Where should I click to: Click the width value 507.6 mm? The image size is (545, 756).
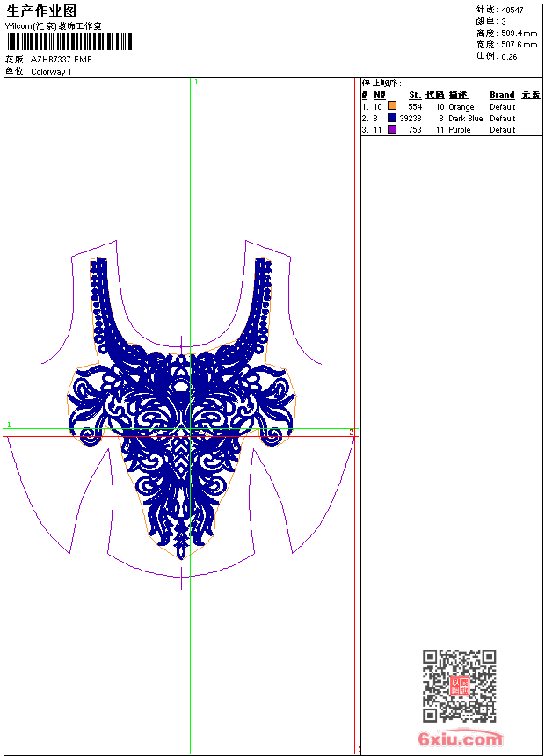click(519, 45)
